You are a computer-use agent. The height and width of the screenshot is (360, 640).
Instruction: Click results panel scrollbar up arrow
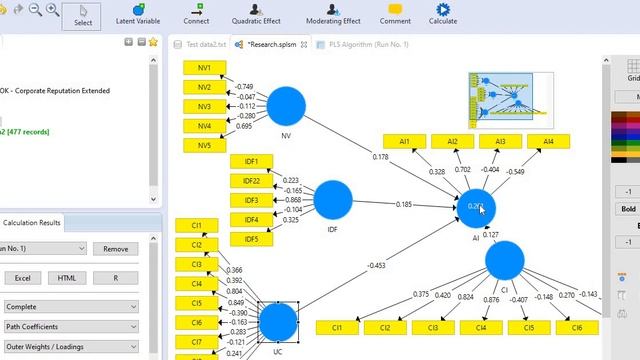tap(153, 238)
